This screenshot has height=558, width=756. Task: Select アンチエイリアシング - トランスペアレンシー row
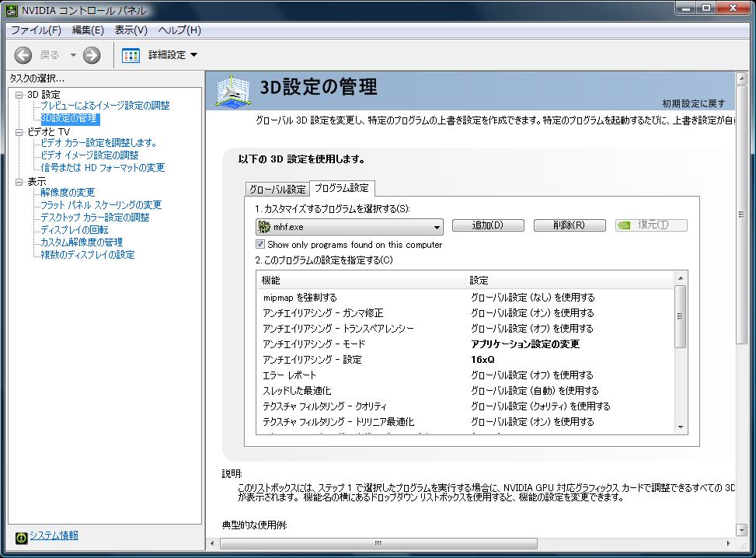(465, 329)
